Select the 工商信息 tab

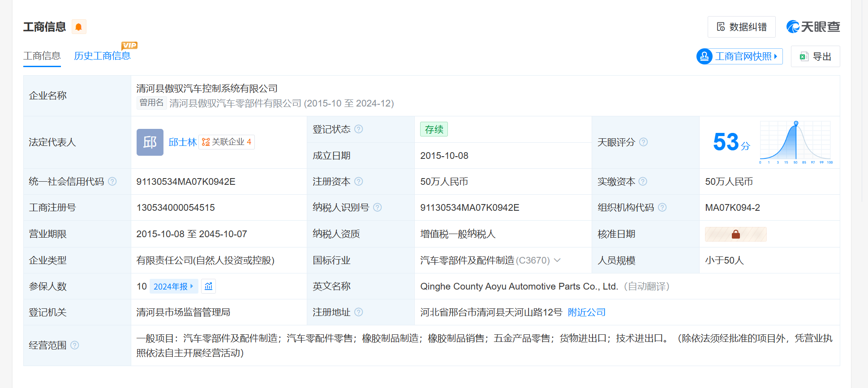click(42, 56)
